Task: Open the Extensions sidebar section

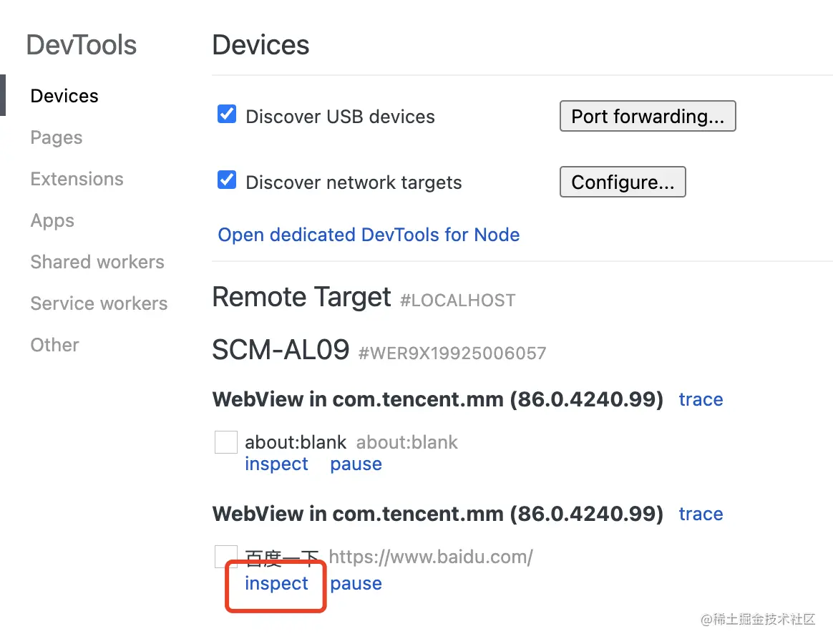Action: point(77,179)
